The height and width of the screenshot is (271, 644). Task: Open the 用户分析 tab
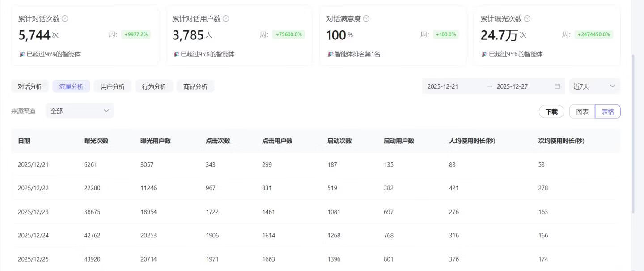pyautogui.click(x=112, y=86)
